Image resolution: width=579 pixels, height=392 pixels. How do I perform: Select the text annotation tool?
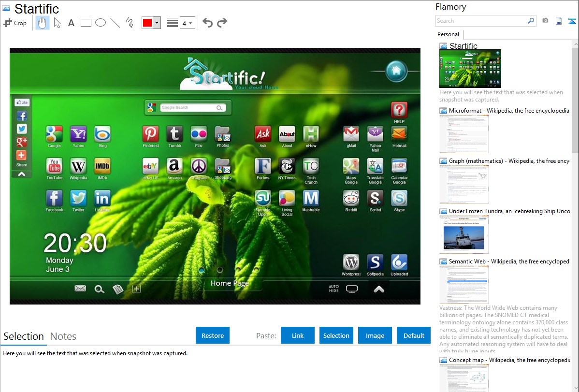coord(71,23)
